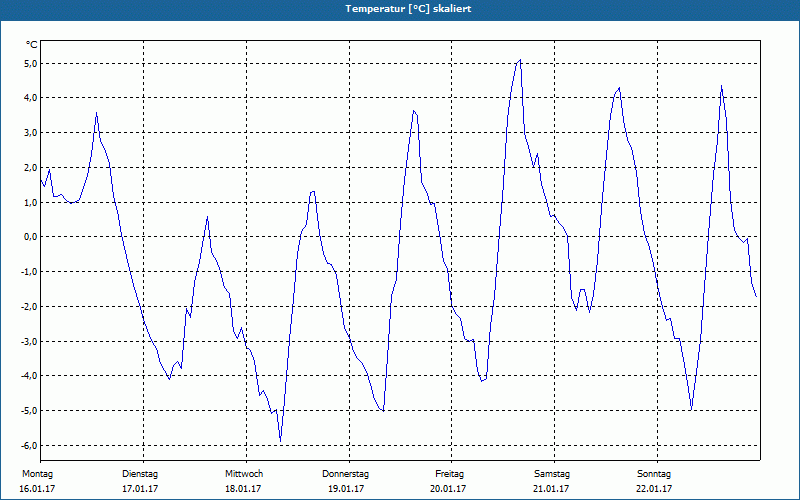Click the -4,0 y-axis label
This screenshot has width=800, height=500.
coord(30,376)
